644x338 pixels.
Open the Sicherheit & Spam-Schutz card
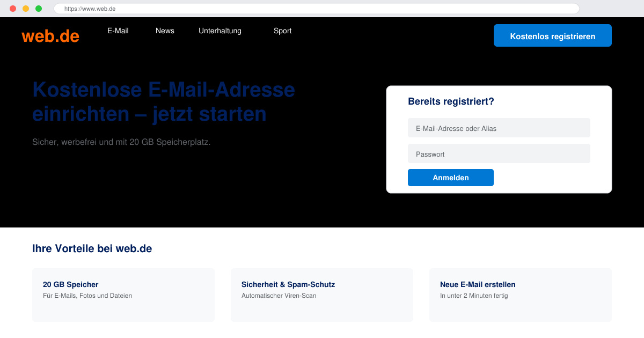[322, 295]
